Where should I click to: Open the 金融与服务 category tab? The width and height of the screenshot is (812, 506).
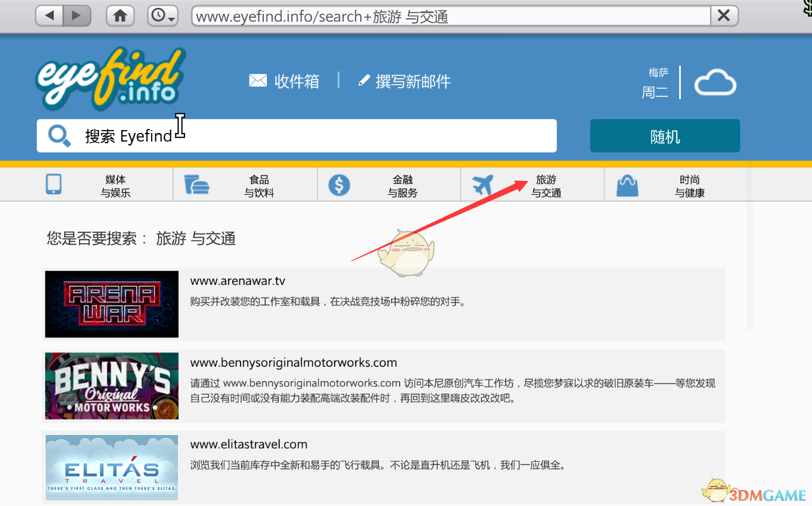tap(389, 185)
